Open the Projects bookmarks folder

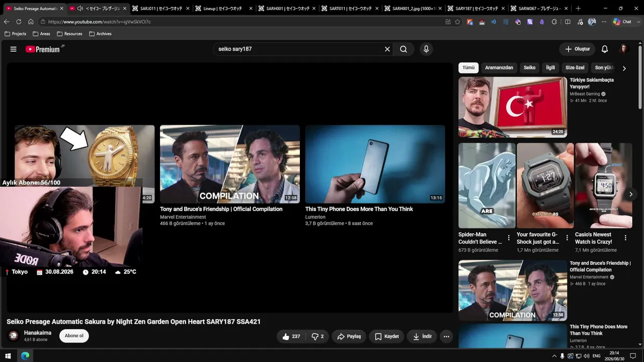[x=15, y=34]
